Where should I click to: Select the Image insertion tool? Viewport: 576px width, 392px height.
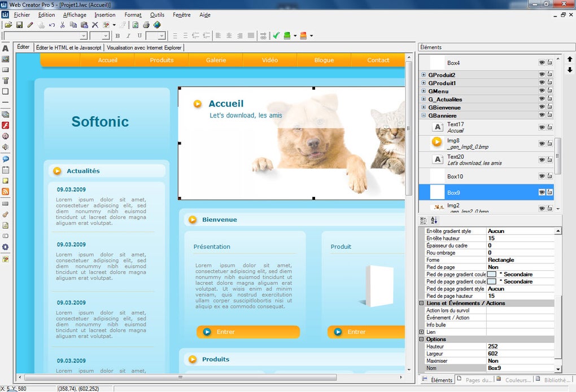[6, 59]
